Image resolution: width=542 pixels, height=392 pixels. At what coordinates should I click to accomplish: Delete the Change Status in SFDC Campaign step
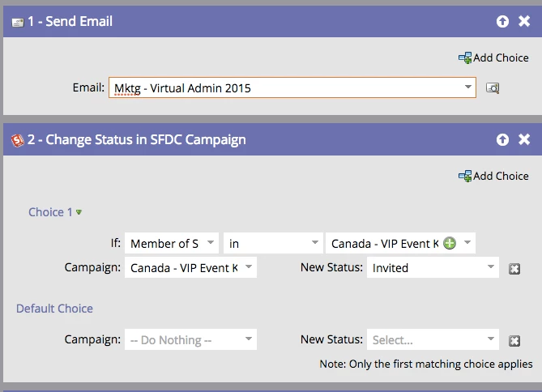pyautogui.click(x=524, y=139)
